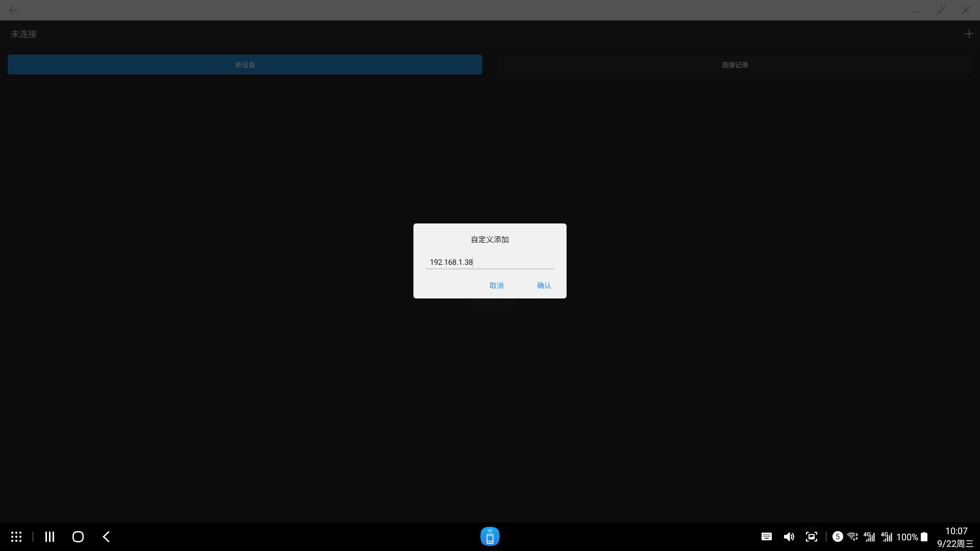
Task: Click the 未连接 status label
Action: (x=23, y=34)
